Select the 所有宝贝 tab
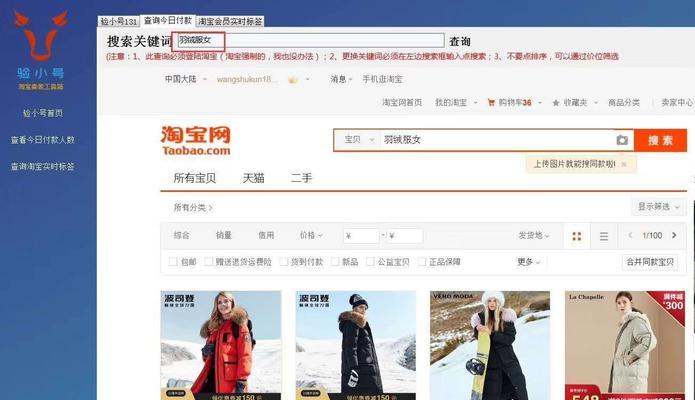The image size is (695, 400). [195, 178]
